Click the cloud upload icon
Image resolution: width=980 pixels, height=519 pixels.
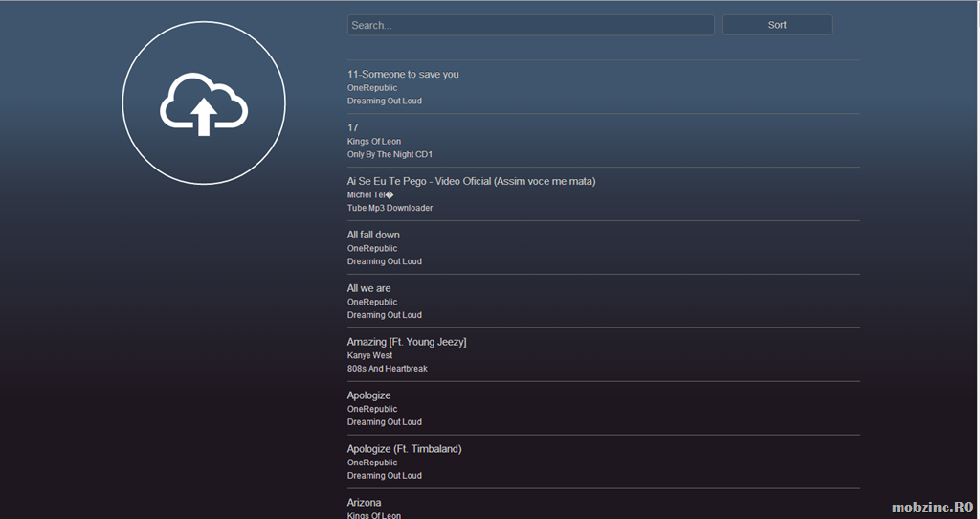coord(204,103)
